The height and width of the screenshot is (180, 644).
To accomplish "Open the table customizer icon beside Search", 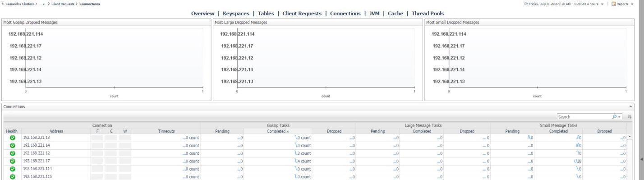I will pos(629,117).
